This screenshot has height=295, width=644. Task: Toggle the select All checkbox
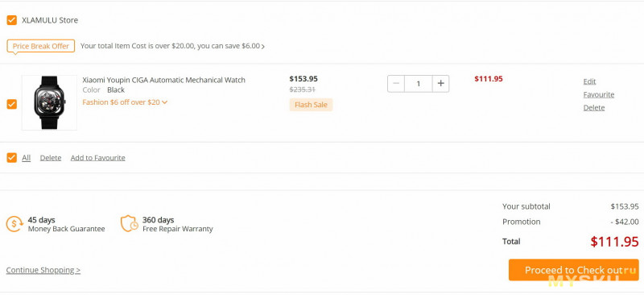pyautogui.click(x=12, y=158)
